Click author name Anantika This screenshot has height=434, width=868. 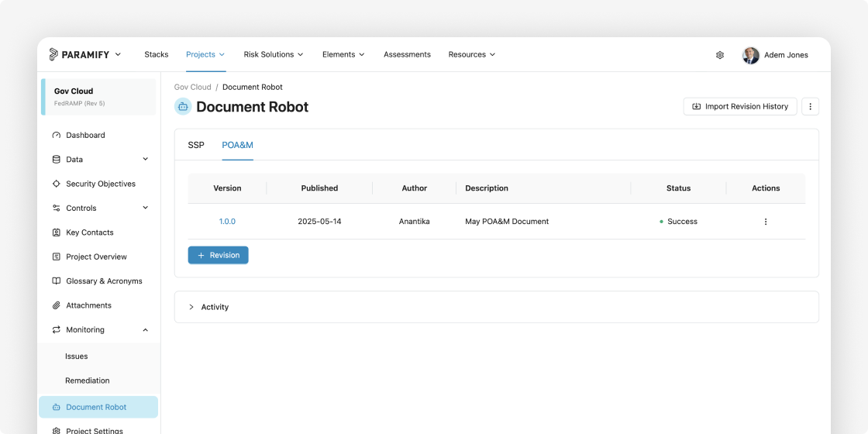(x=414, y=222)
